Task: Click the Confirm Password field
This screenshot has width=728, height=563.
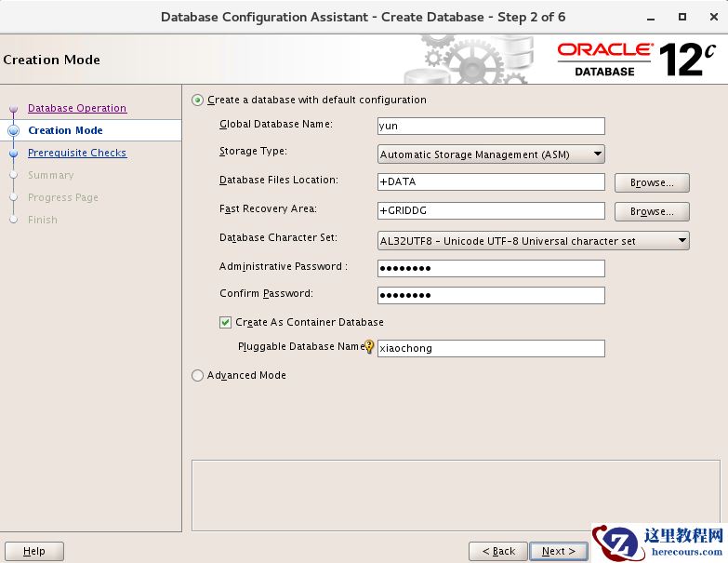Action: [x=491, y=295]
